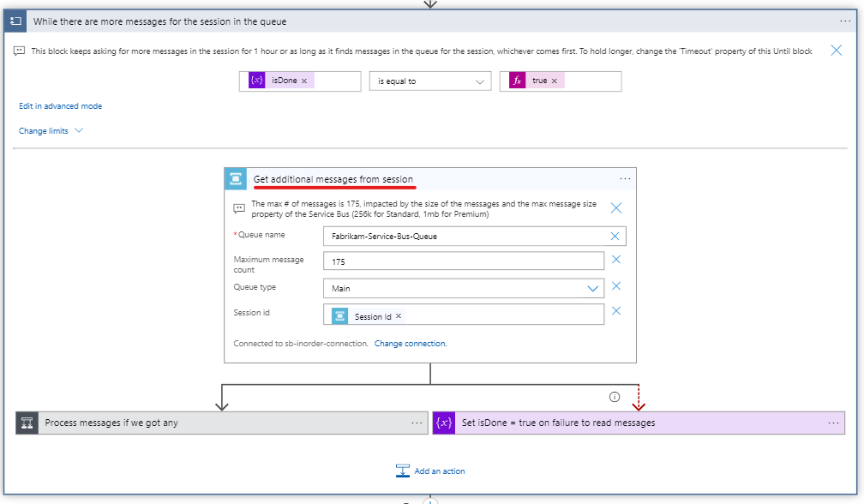This screenshot has width=864, height=504.
Task: Click the plus icon next to Add an action
Action: pos(403,470)
